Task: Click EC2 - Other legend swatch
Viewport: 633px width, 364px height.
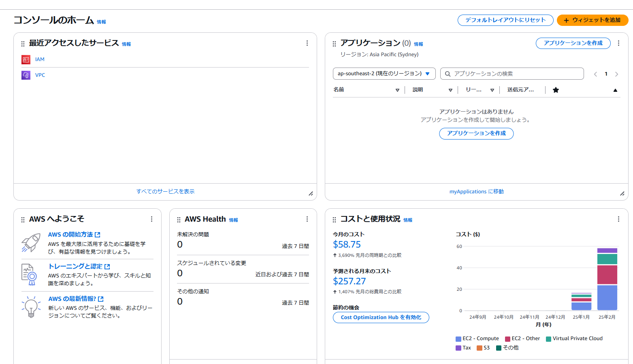Action: pyautogui.click(x=507, y=339)
